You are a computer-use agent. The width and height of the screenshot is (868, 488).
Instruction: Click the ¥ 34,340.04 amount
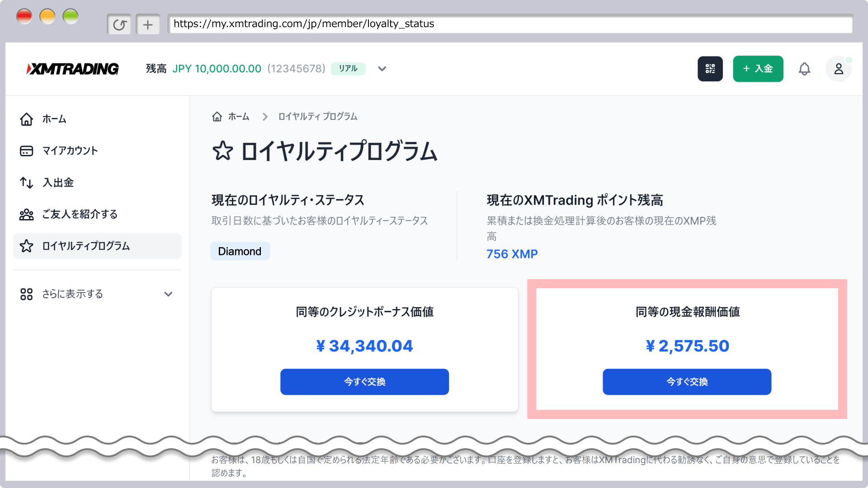(364, 346)
